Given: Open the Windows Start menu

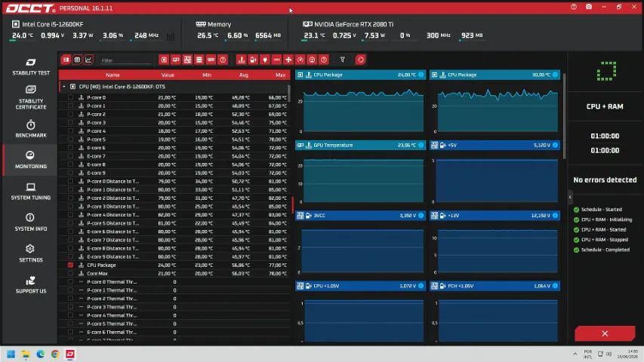Looking at the screenshot, I should click(x=11, y=354).
